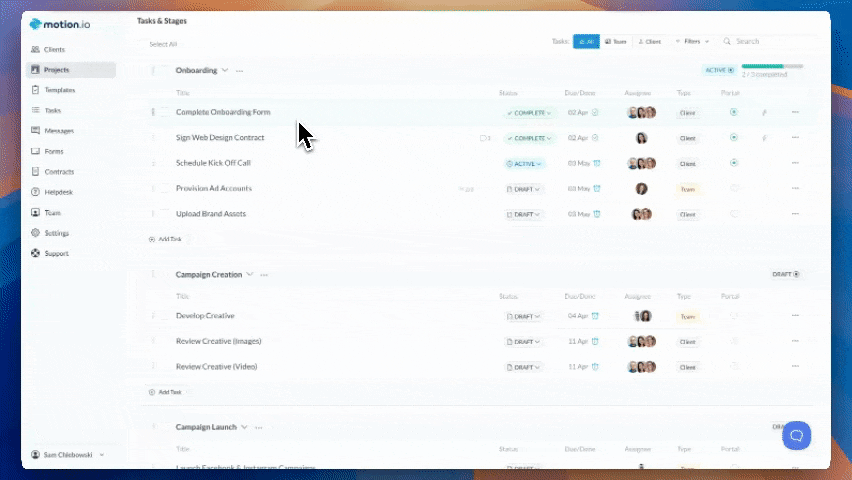Toggle portal visibility for Complete Onboarding Form
The width and height of the screenshot is (852, 480).
pos(734,112)
